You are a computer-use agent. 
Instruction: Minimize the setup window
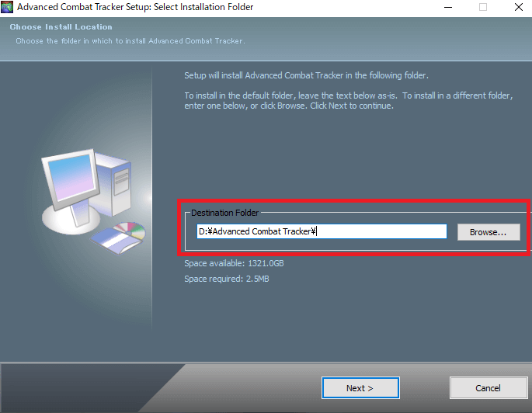447,8
